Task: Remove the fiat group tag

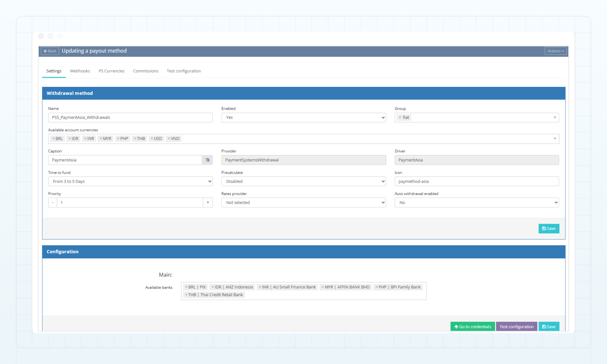Action: point(400,117)
